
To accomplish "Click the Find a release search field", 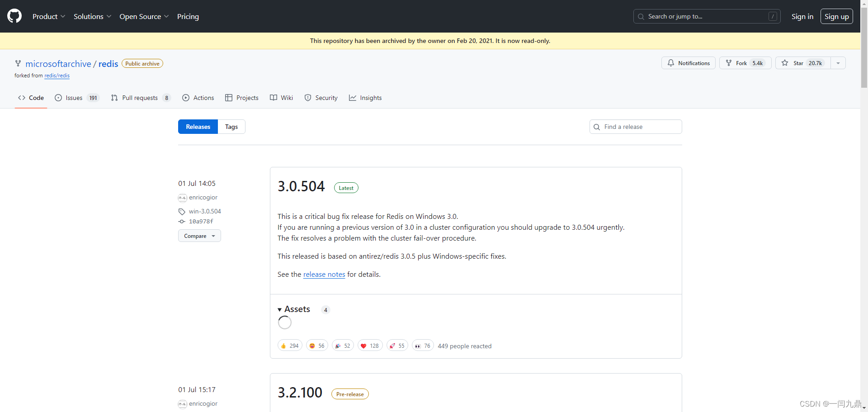I will [636, 127].
